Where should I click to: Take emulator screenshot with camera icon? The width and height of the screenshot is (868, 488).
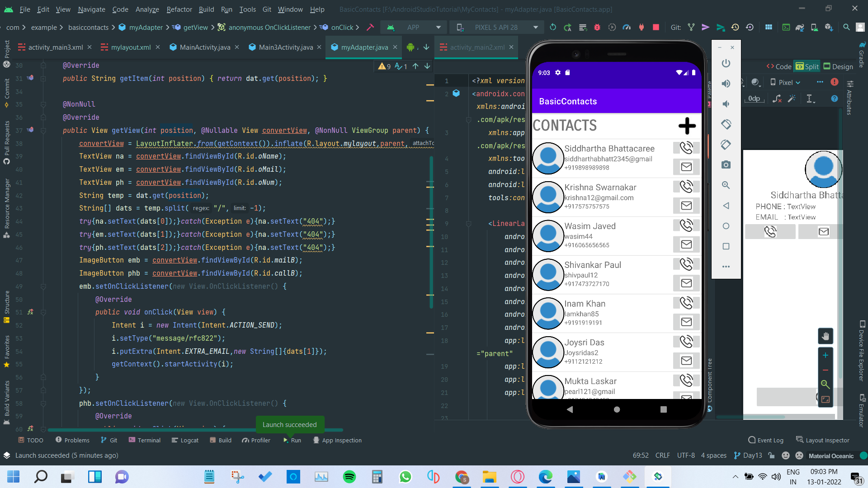tap(726, 165)
